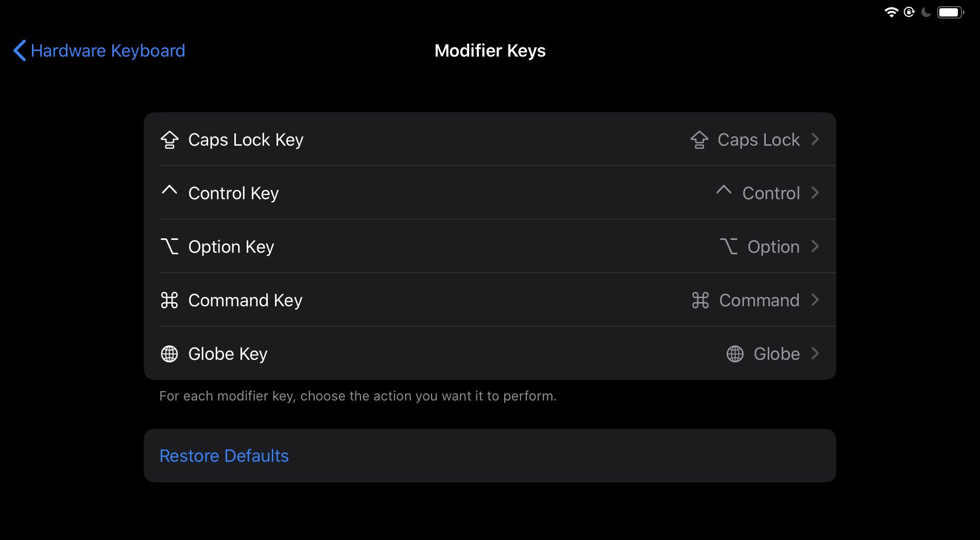Tap the orientation lock icon in status bar

point(908,11)
